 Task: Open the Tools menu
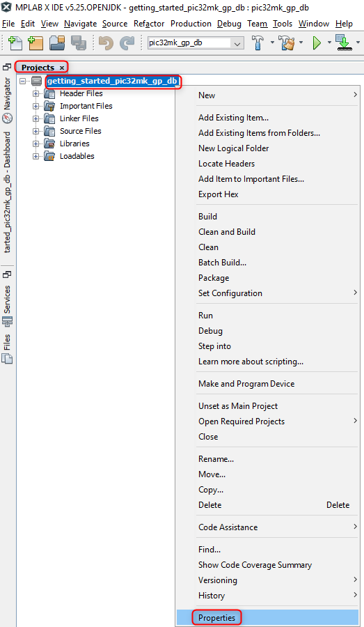click(283, 24)
